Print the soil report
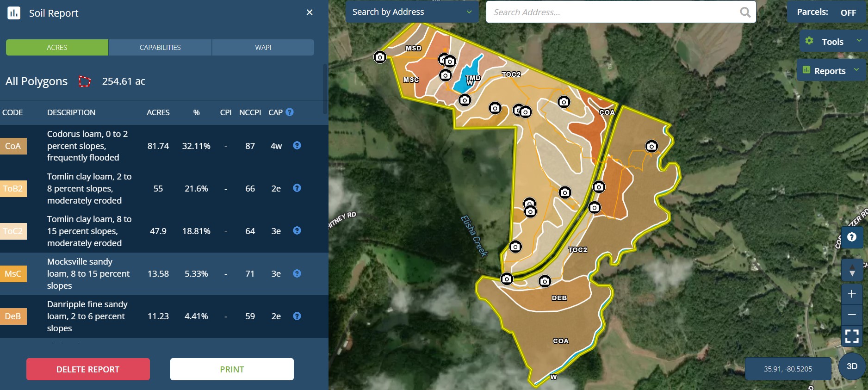The image size is (868, 390). coord(232,369)
